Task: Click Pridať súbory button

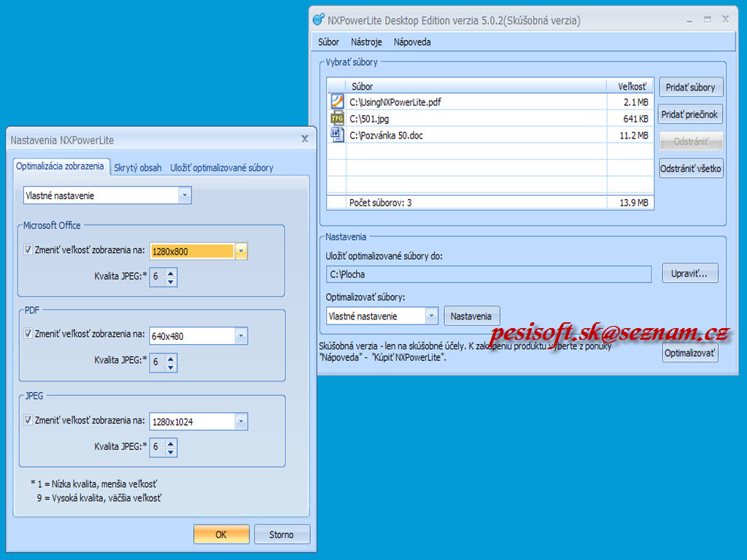Action: pos(691,87)
